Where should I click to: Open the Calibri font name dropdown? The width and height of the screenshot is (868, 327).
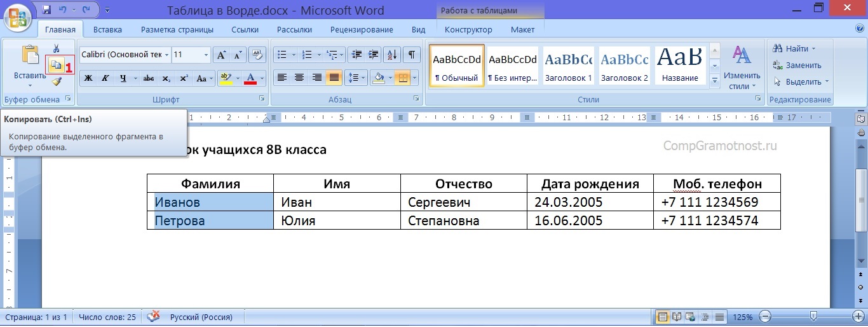[167, 55]
